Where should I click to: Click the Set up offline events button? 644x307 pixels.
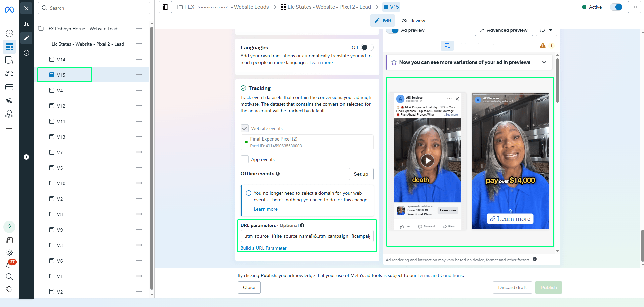[361, 174]
